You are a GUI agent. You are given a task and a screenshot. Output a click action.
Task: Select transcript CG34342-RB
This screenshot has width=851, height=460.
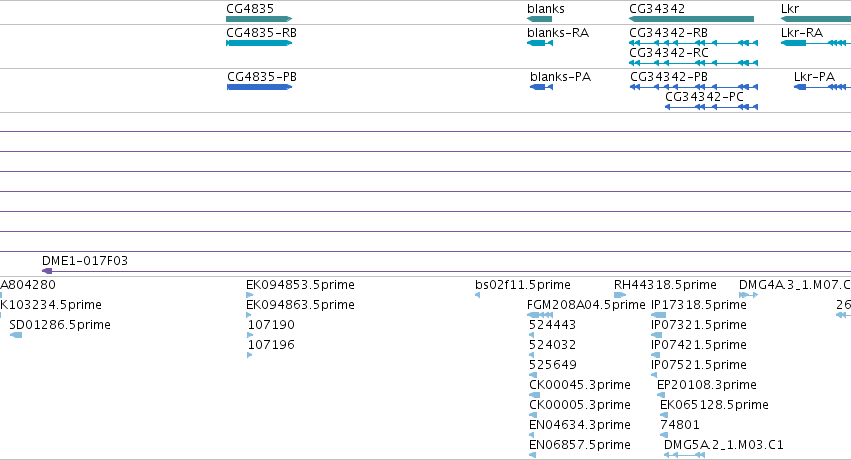point(694,43)
